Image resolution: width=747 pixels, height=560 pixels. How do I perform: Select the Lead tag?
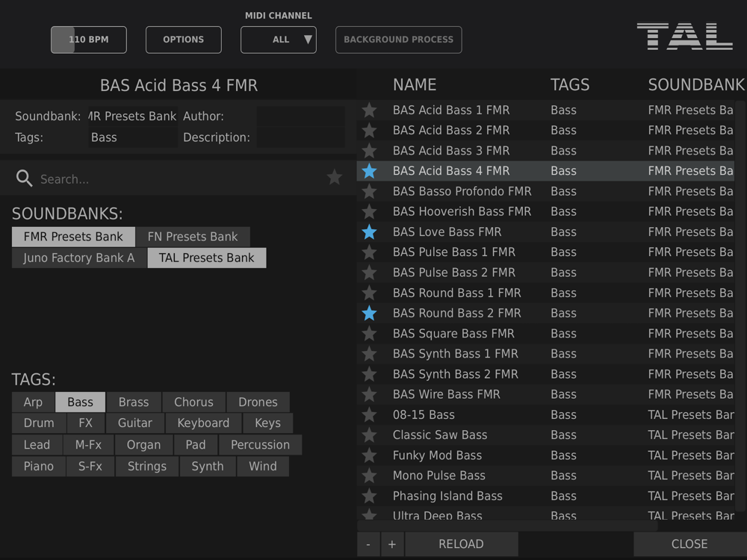[x=37, y=445]
